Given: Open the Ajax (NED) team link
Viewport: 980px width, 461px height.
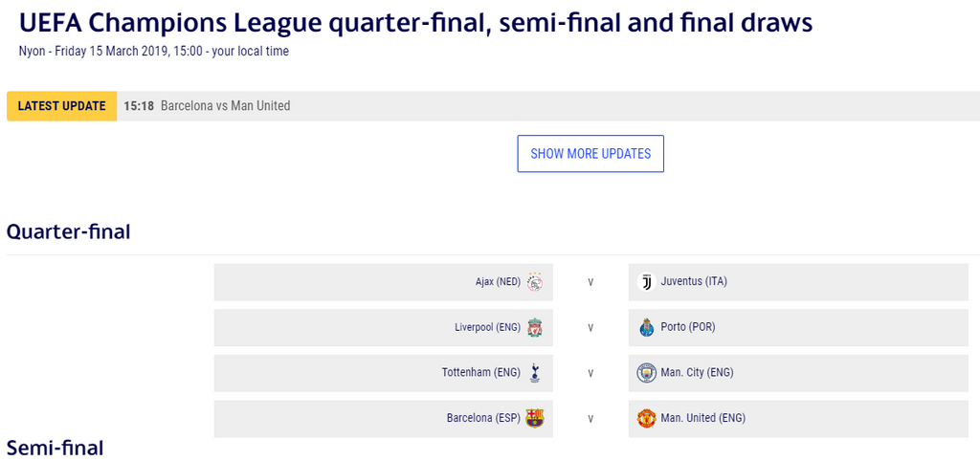Looking at the screenshot, I should click(x=498, y=282).
